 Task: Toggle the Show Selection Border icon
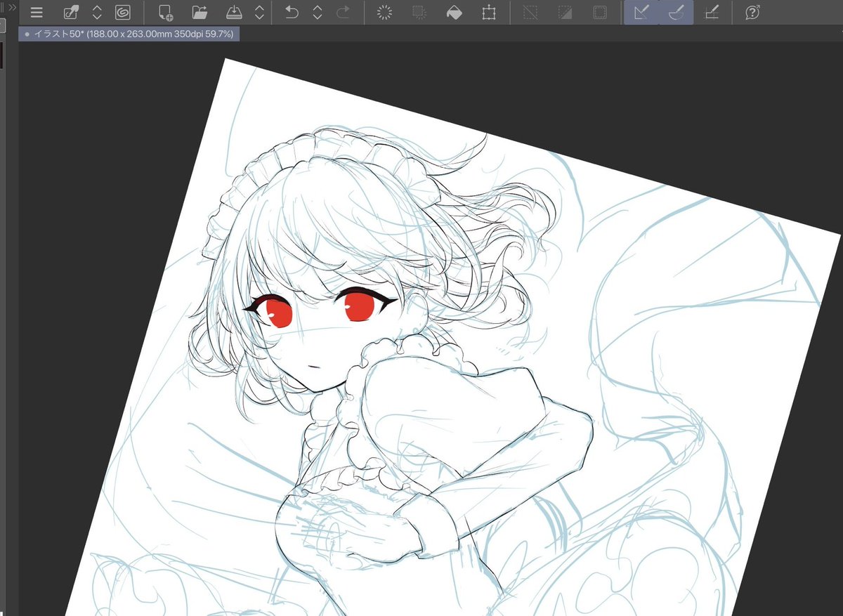point(599,13)
